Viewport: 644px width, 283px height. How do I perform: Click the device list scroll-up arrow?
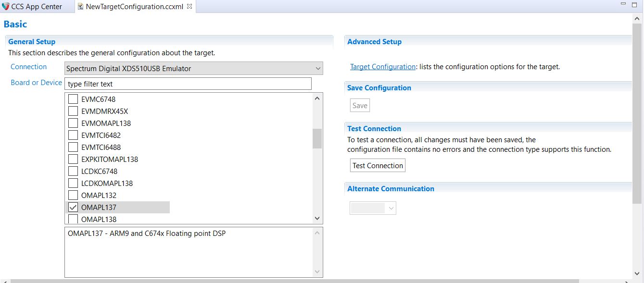pos(317,98)
